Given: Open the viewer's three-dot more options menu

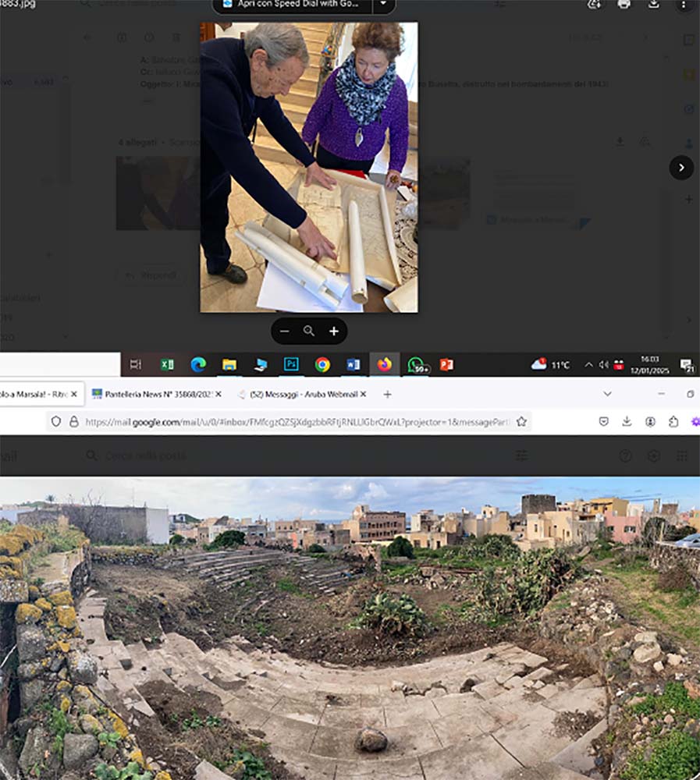Looking at the screenshot, I should click(683, 5).
